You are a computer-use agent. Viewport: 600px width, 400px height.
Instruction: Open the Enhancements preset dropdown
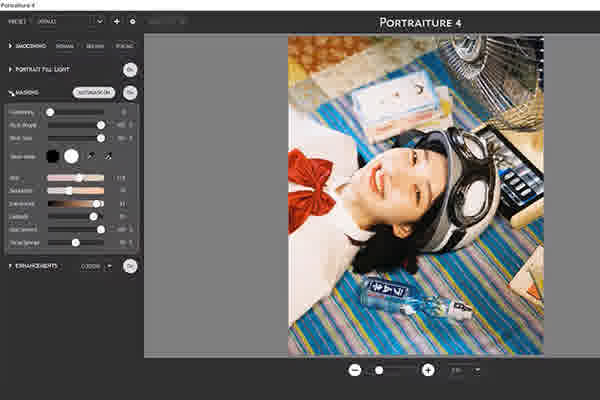click(96, 266)
